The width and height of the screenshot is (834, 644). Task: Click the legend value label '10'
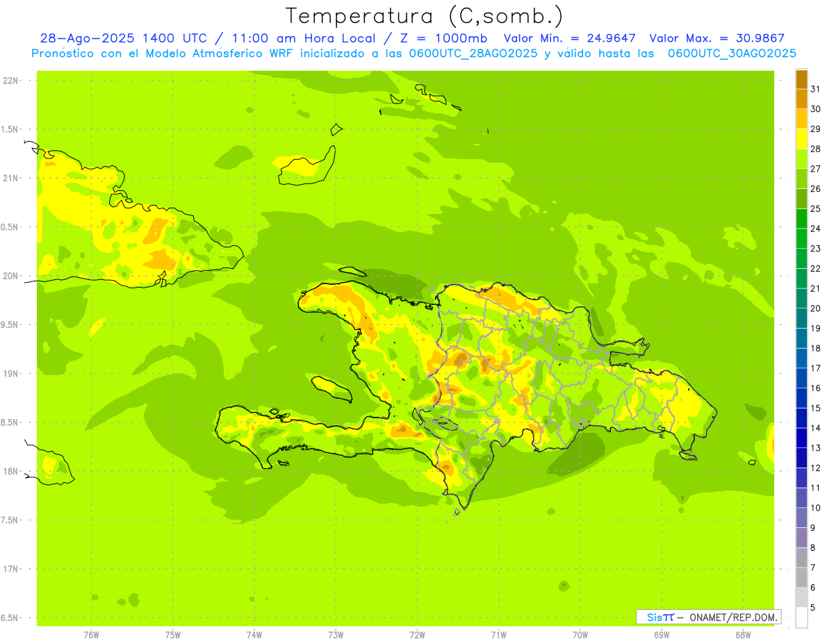pyautogui.click(x=815, y=508)
